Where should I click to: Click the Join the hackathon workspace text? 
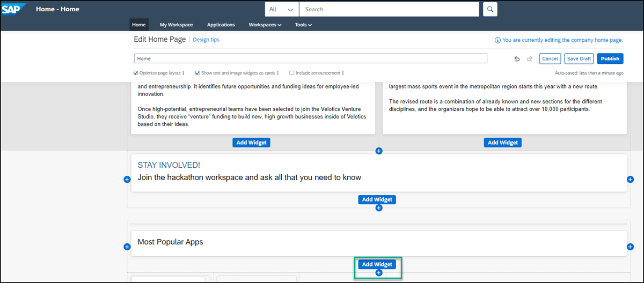(250, 177)
